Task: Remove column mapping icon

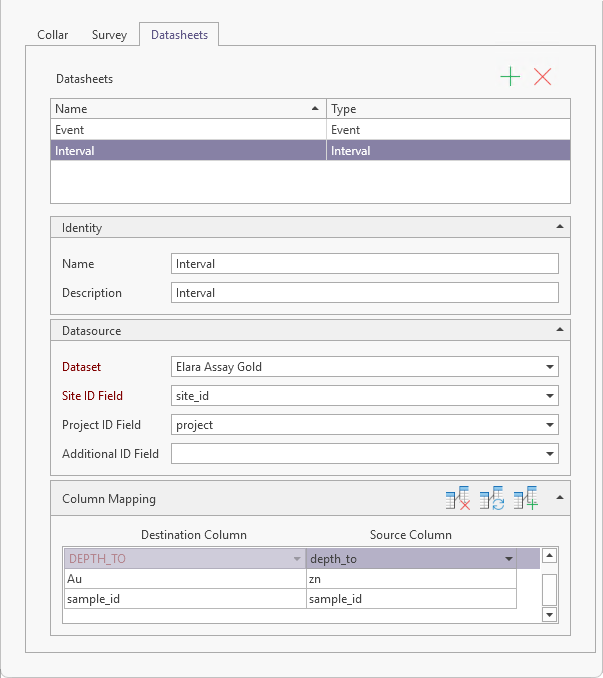Action: 458,498
